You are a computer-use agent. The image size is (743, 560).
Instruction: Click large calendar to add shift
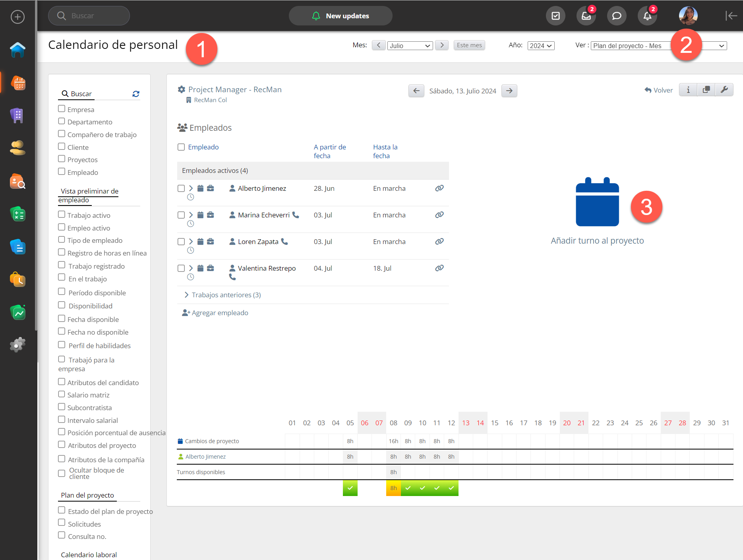(x=597, y=202)
